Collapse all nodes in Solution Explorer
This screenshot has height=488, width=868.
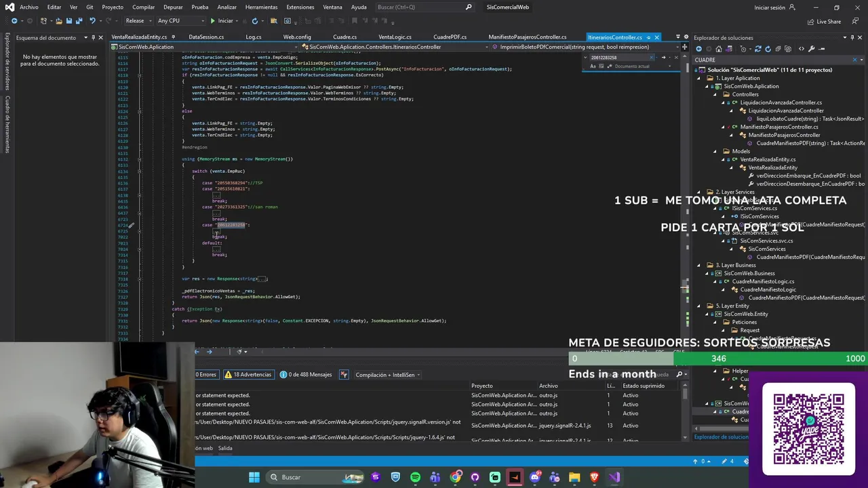(x=778, y=49)
